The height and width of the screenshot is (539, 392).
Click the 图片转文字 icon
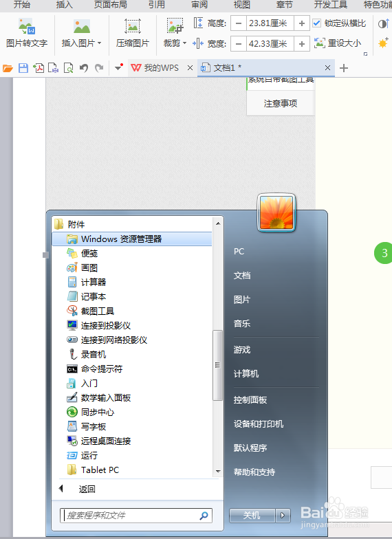point(27,26)
